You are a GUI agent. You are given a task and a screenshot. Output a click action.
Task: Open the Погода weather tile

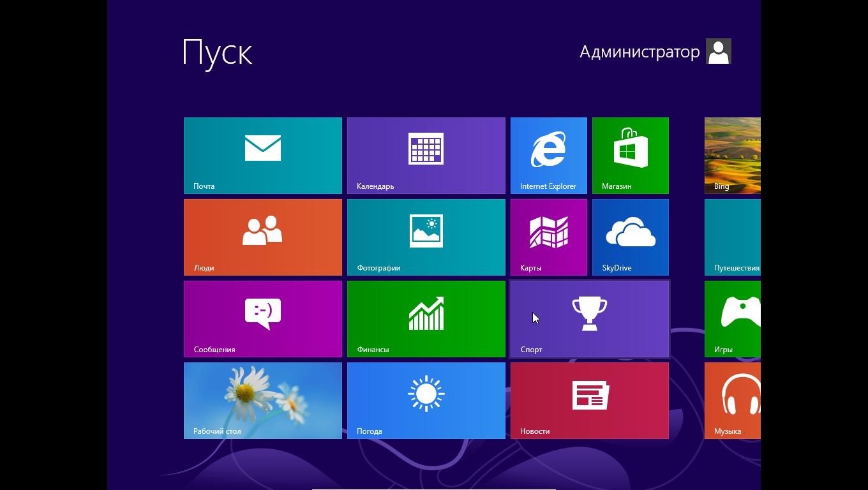pyautogui.click(x=426, y=400)
